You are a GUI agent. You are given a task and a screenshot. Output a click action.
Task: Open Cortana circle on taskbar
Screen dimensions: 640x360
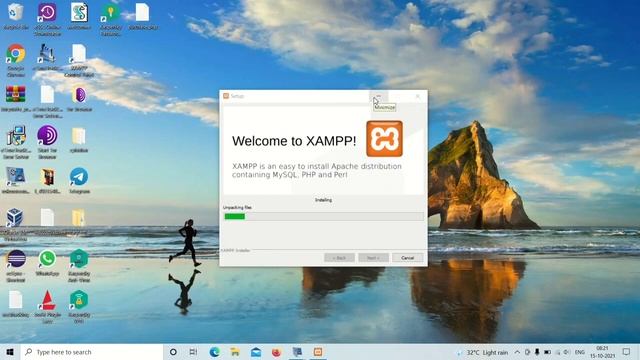tap(173, 352)
